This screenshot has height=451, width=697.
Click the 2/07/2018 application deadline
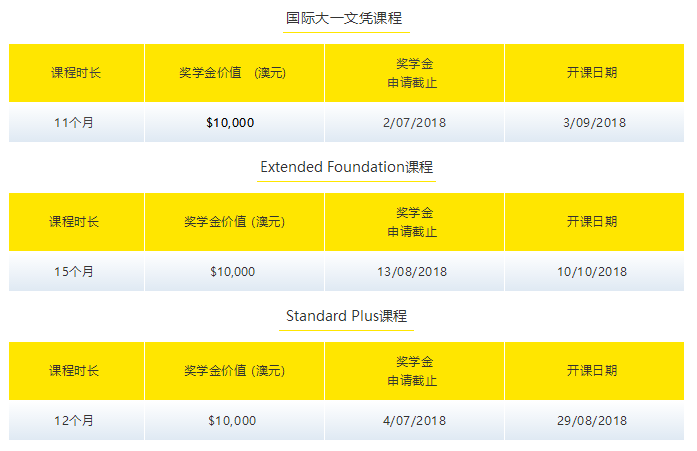(x=414, y=123)
